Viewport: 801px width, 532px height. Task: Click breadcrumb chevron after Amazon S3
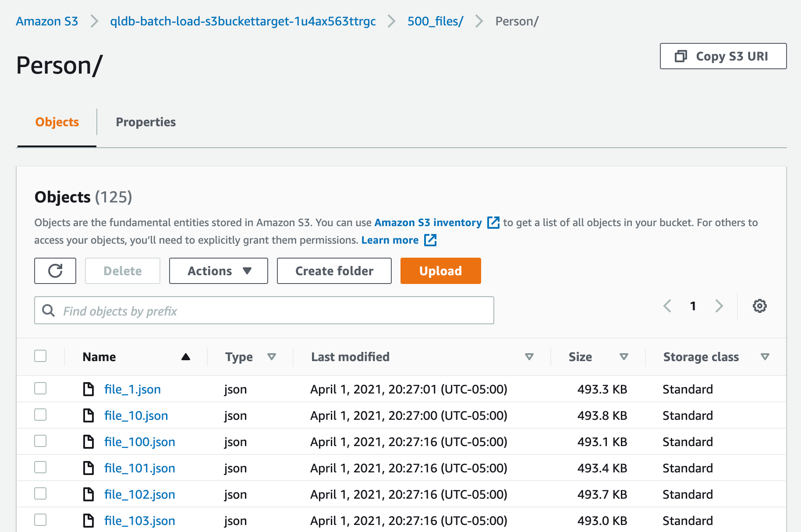coord(94,21)
